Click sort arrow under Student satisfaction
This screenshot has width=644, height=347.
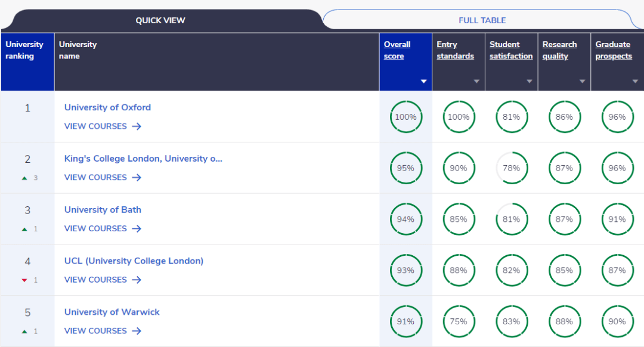tap(530, 81)
